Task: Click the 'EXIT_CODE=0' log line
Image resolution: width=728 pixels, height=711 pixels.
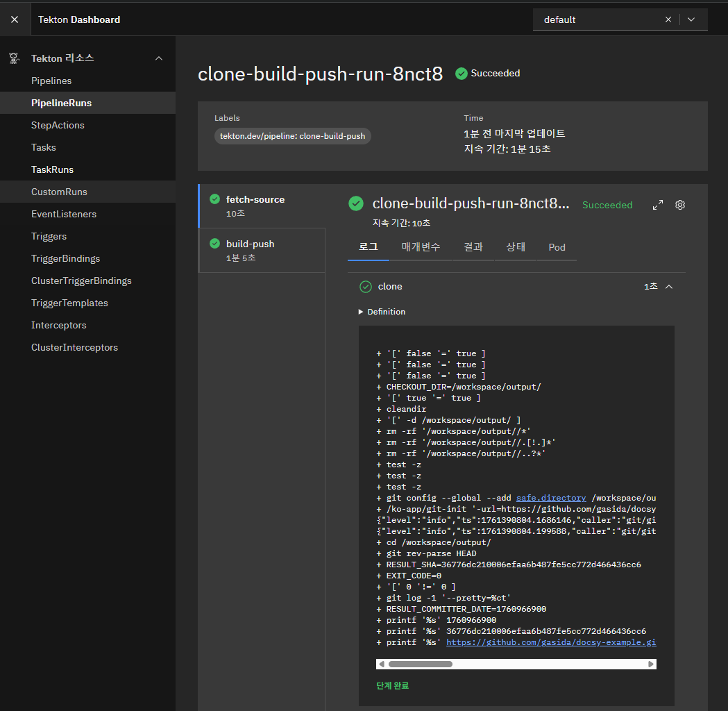Action: point(409,576)
